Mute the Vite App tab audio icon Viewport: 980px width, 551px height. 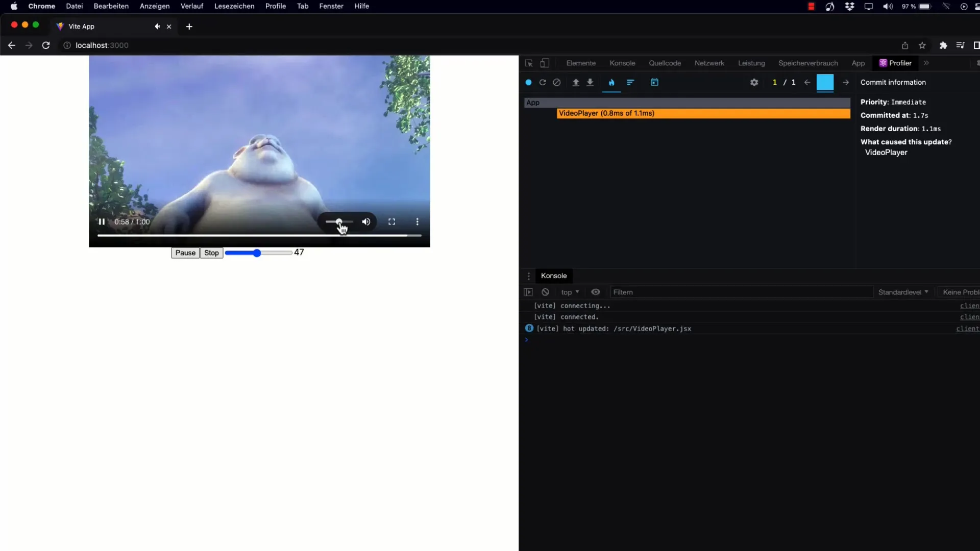coord(157,27)
